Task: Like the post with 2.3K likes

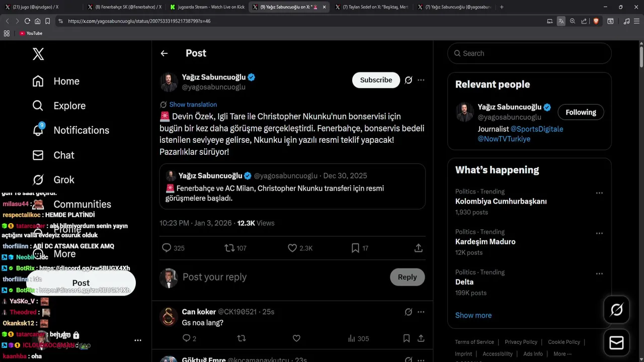Action: 292,248
